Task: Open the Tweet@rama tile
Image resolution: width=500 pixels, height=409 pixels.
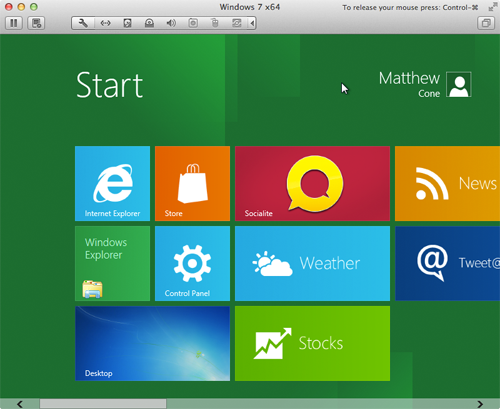Action: 447,263
